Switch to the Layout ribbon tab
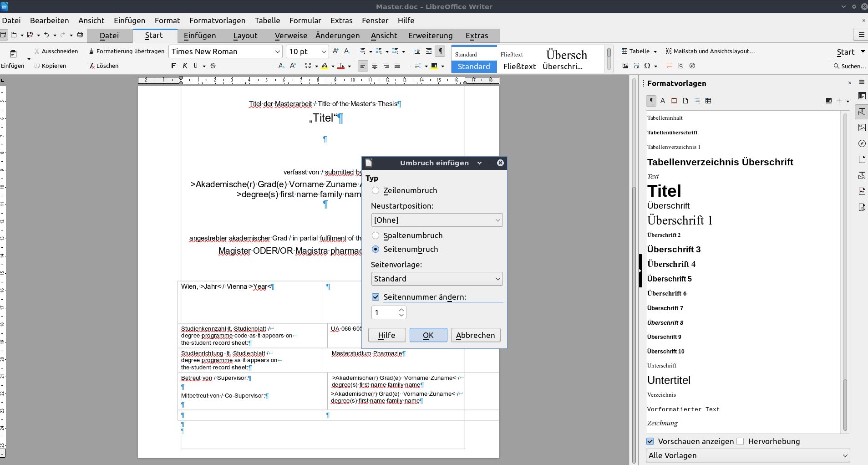The image size is (868, 465). pos(245,36)
